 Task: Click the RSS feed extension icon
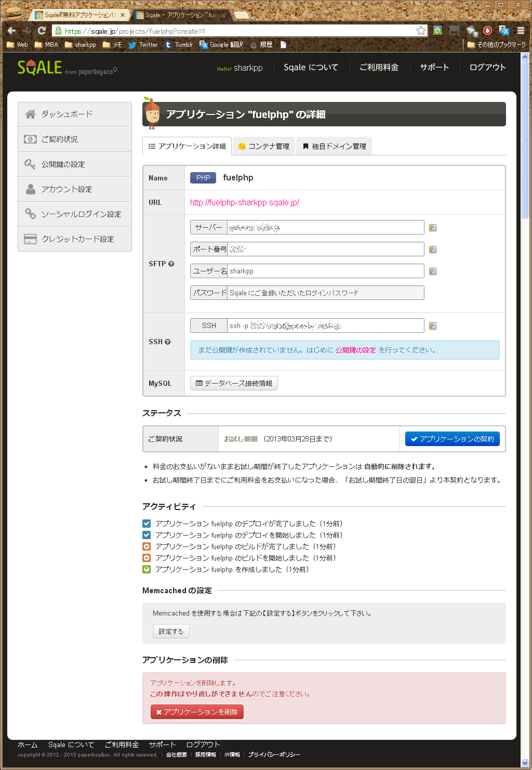coord(471,31)
